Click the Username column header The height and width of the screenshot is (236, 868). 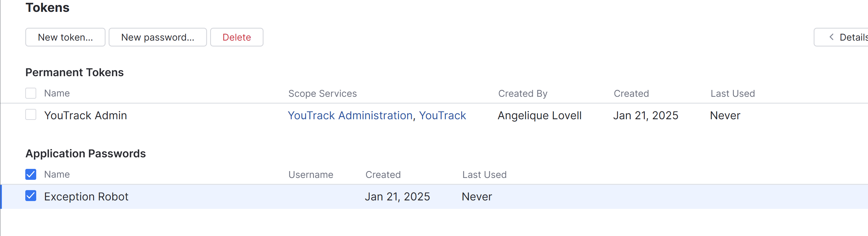click(x=310, y=175)
